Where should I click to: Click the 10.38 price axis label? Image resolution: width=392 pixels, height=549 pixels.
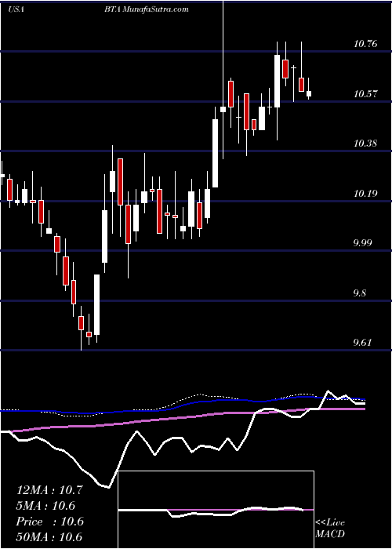365,144
